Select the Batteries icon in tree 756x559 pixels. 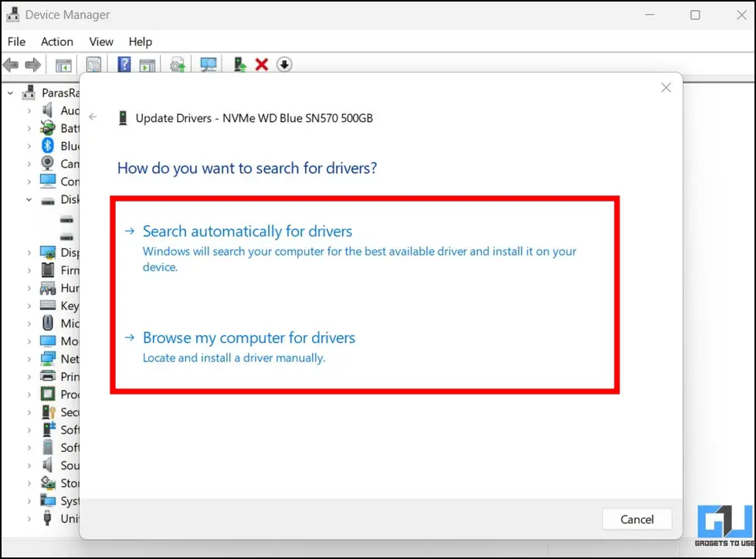(47, 127)
